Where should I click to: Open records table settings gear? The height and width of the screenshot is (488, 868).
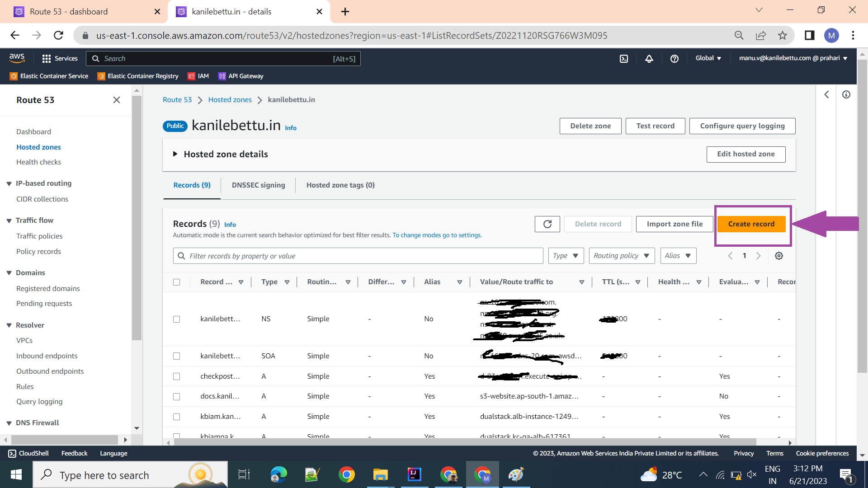(779, 256)
